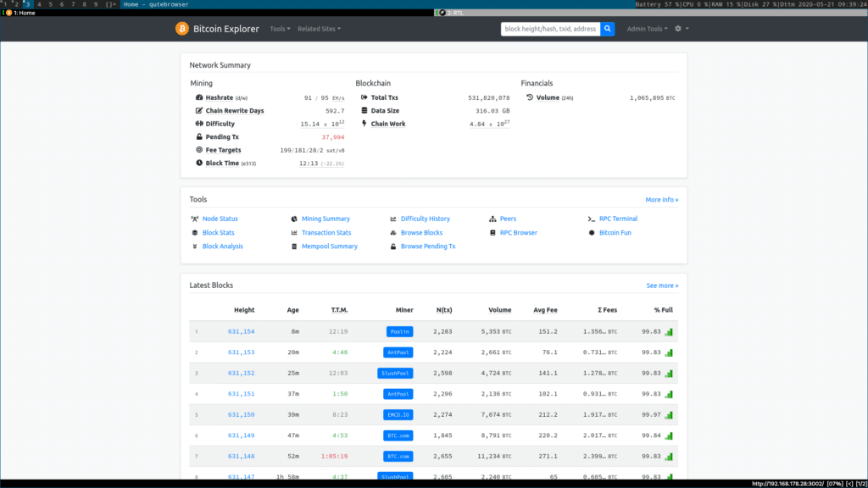Screen dimensions: 868x488
Task: Click the Poolin miner badge
Action: click(400, 332)
